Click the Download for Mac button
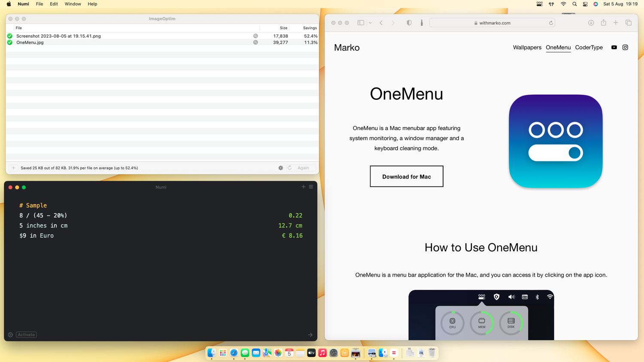The image size is (644, 362). coord(406,176)
